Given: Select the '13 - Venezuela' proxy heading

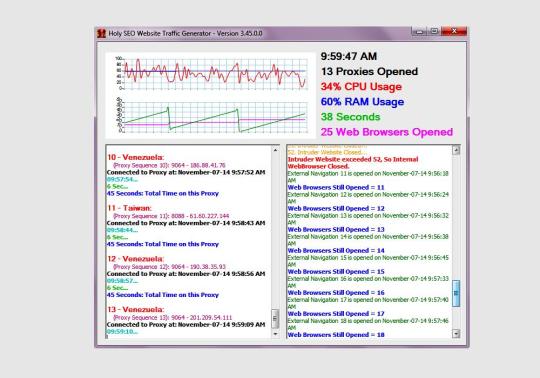Looking at the screenshot, I should 135,309.
